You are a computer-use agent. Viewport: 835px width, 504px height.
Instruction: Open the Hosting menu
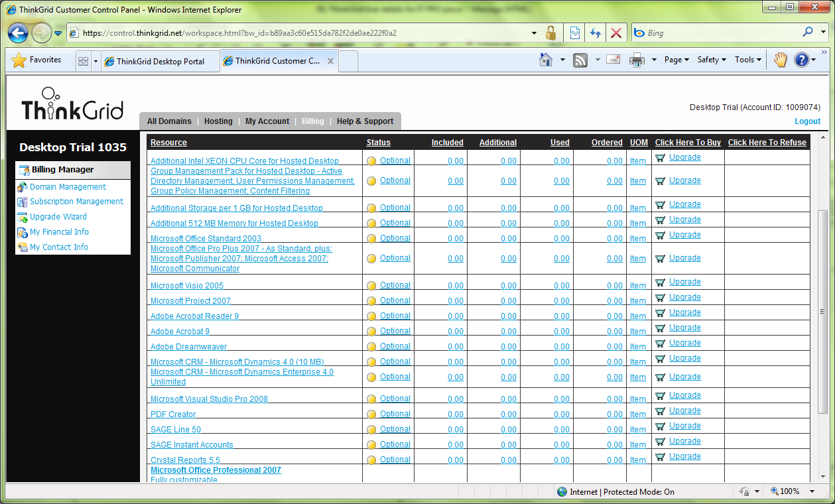point(218,121)
